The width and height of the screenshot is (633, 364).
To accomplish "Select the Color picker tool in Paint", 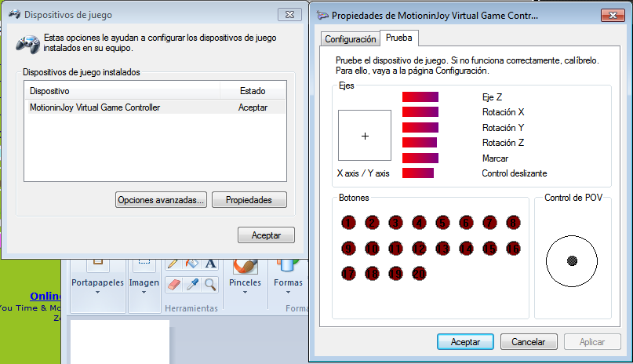I will tap(192, 285).
